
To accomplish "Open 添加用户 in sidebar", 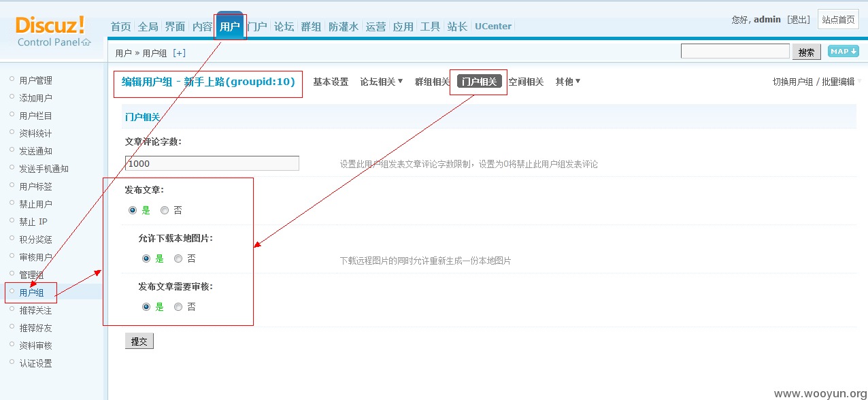I will 35,98.
